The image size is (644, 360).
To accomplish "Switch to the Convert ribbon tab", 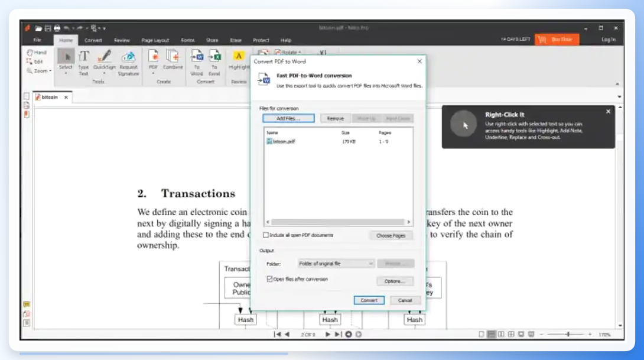I will click(x=93, y=40).
